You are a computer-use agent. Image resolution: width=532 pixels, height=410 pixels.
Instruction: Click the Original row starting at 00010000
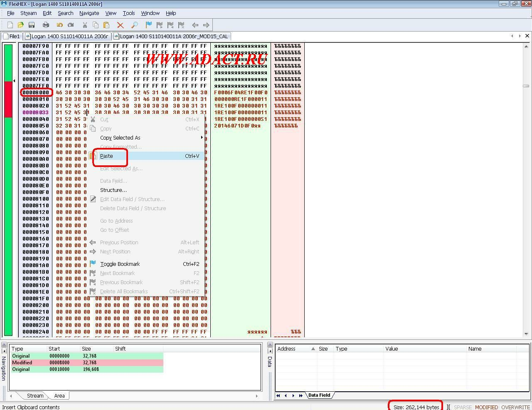coord(86,369)
